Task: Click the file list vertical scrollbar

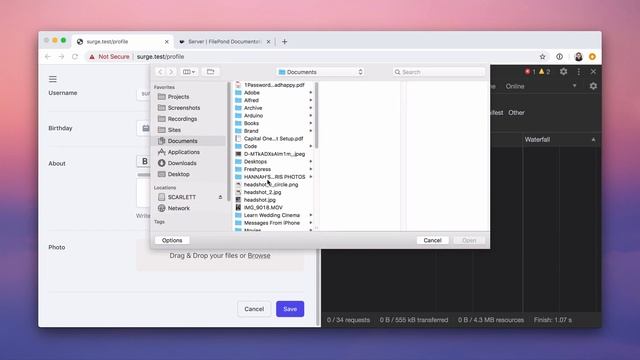Action: click(x=316, y=116)
